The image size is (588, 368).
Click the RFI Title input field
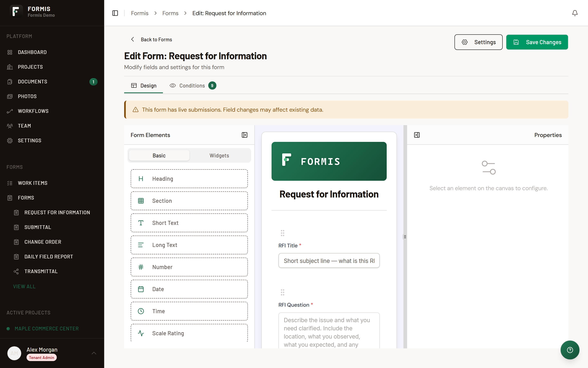click(329, 261)
